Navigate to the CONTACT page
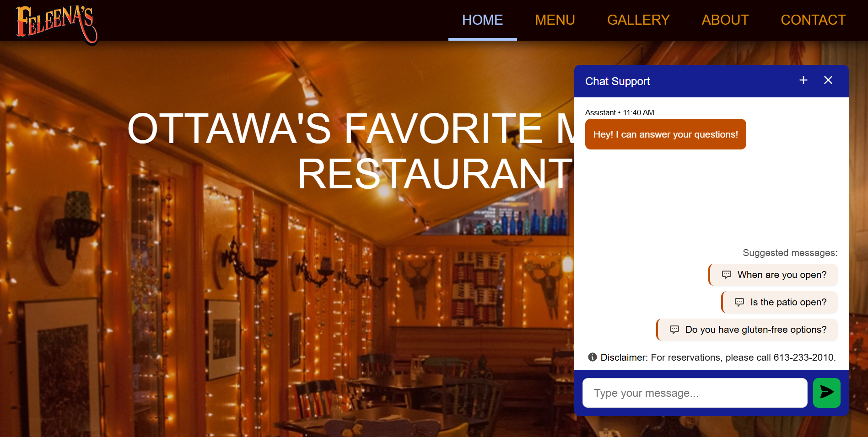 [813, 20]
